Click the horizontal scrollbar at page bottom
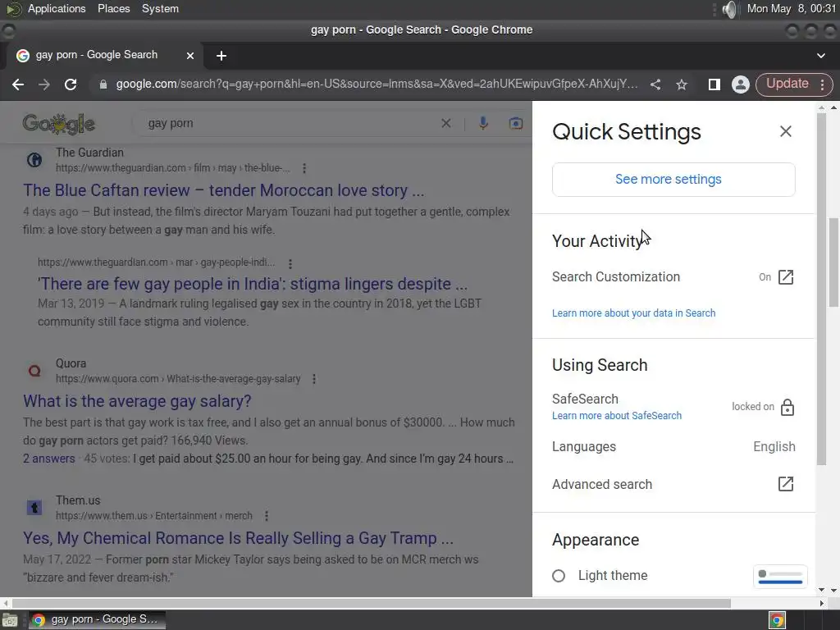 point(372,603)
